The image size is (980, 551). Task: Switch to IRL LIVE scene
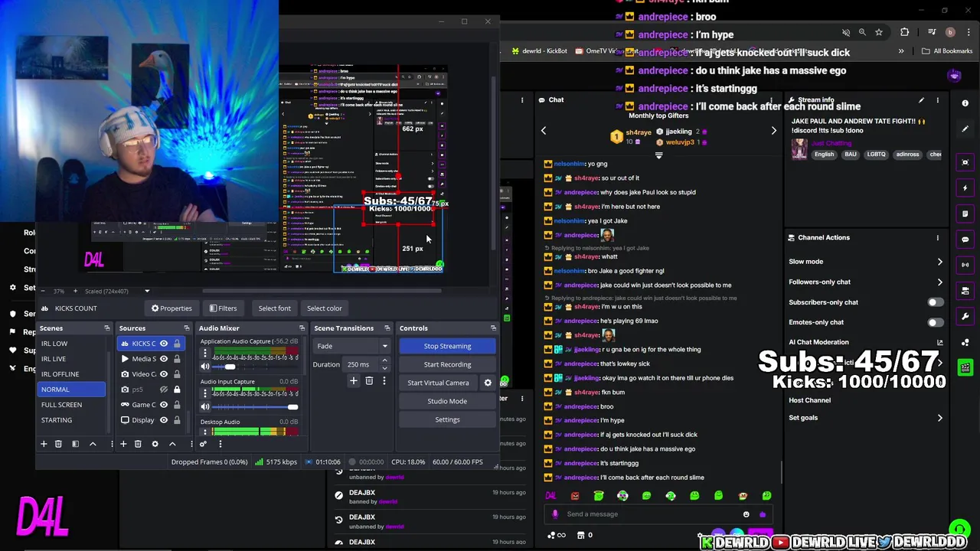click(54, 359)
